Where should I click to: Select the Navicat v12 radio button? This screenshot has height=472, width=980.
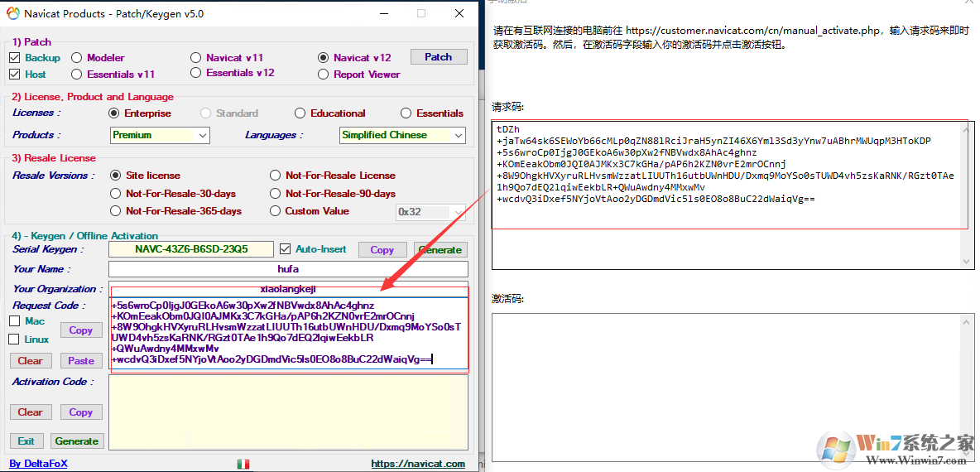(x=323, y=57)
